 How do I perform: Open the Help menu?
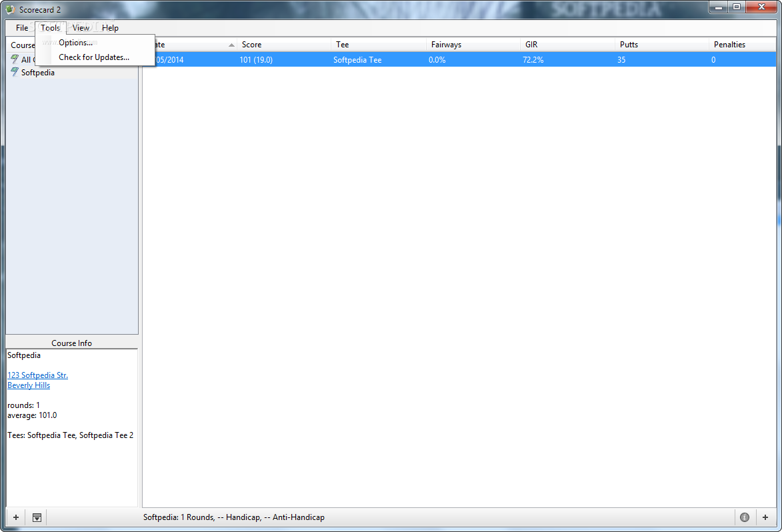pos(110,28)
